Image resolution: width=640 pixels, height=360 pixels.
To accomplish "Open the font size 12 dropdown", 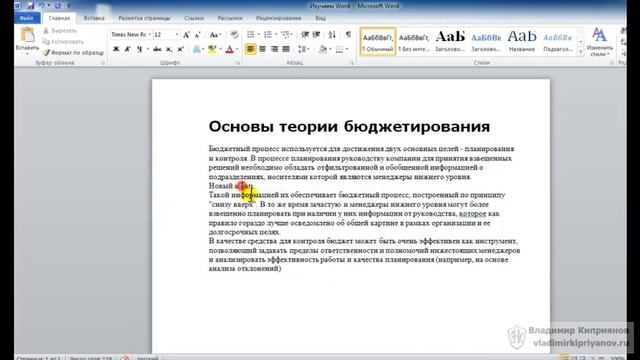I will tap(177, 35).
